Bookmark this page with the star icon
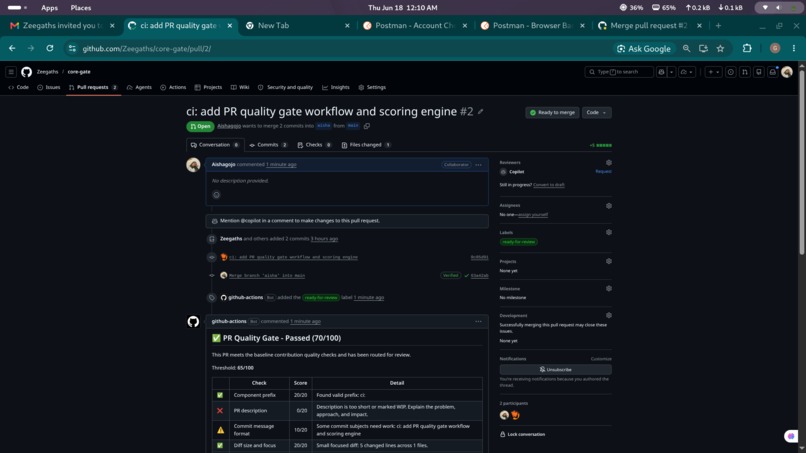Image resolution: width=806 pixels, height=453 pixels. pos(721,48)
